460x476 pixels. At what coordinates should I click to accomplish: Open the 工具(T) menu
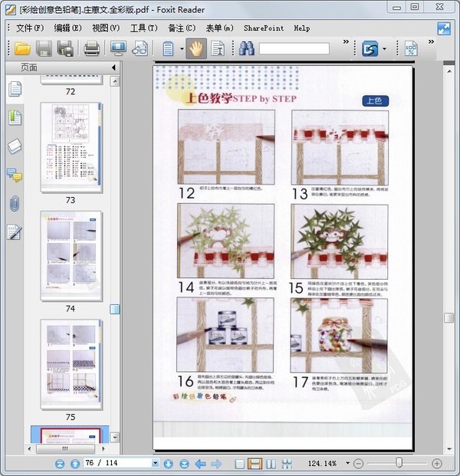pyautogui.click(x=144, y=28)
